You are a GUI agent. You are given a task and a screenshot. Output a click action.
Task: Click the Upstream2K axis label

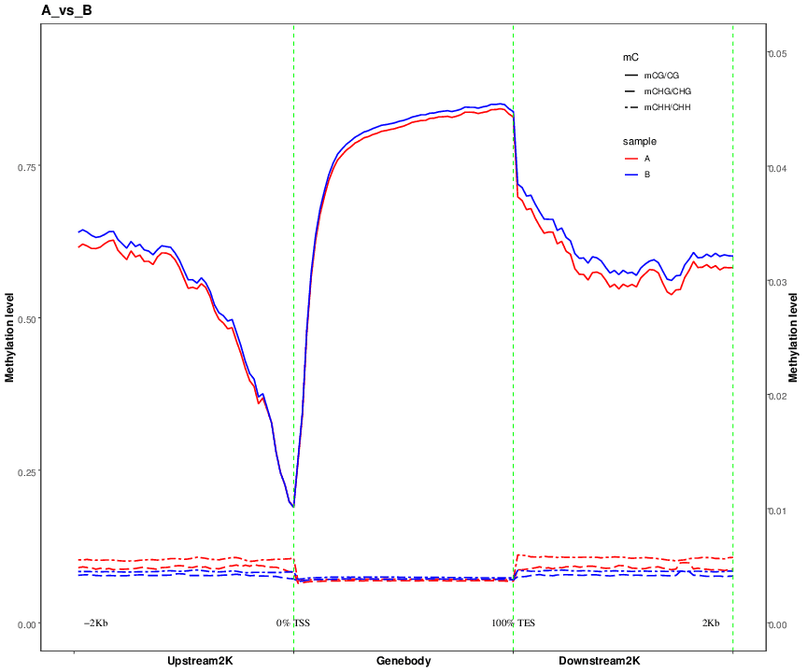200,661
